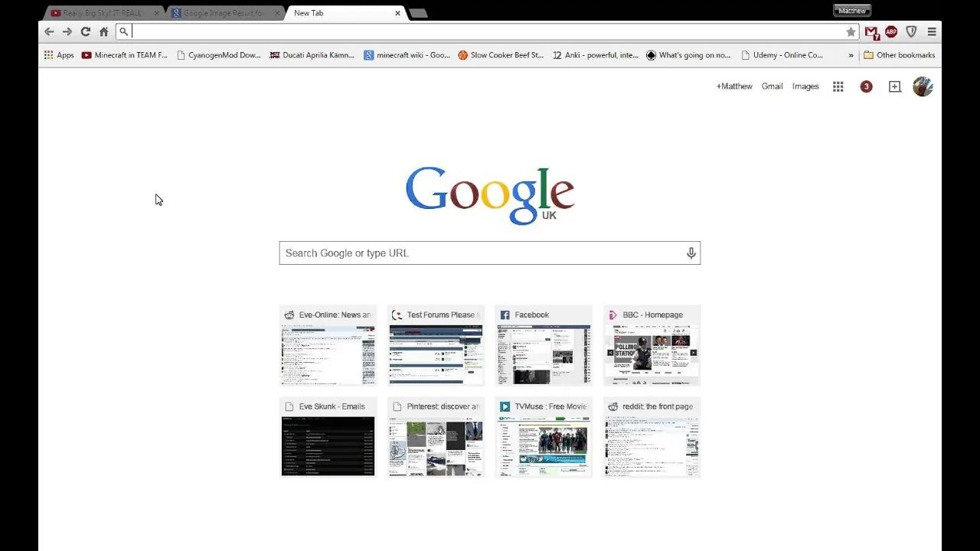Open the minecraft wiki bookmark
The height and width of the screenshot is (551, 980).
(407, 55)
